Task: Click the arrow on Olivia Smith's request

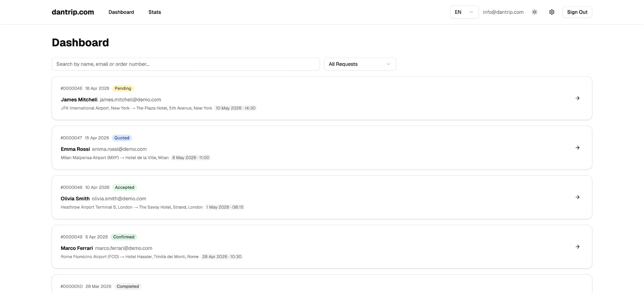Action: tap(577, 197)
